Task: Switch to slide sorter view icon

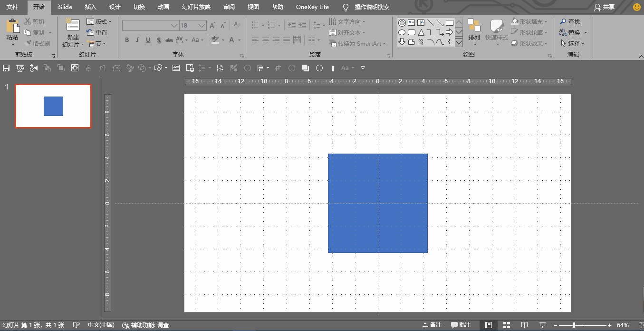Action: point(507,325)
